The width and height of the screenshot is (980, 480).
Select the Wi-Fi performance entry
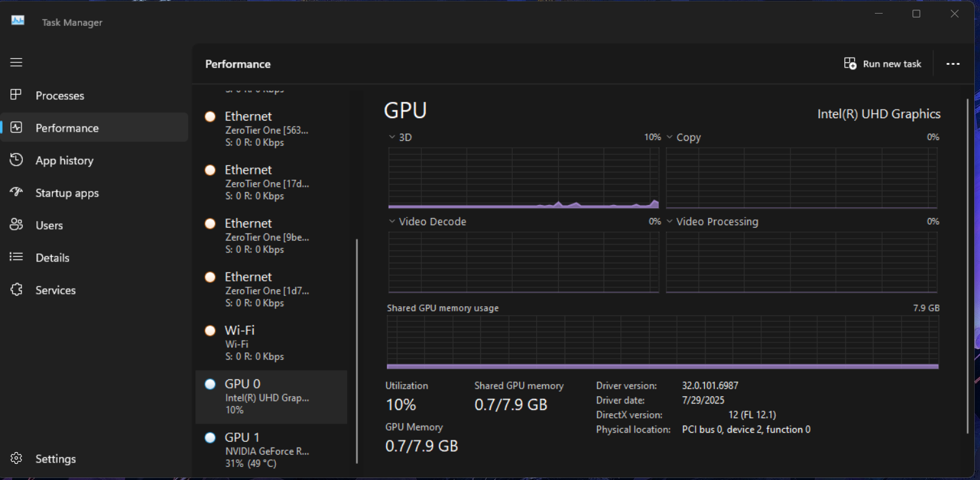[x=271, y=343]
